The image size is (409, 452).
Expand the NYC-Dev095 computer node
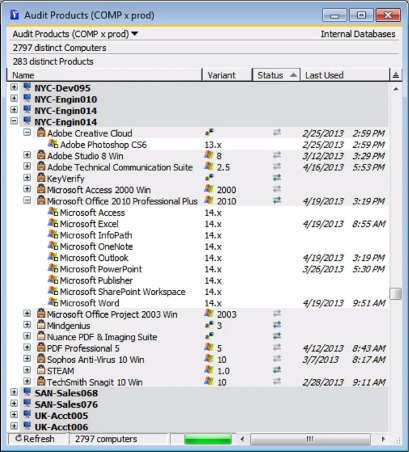click(x=14, y=87)
